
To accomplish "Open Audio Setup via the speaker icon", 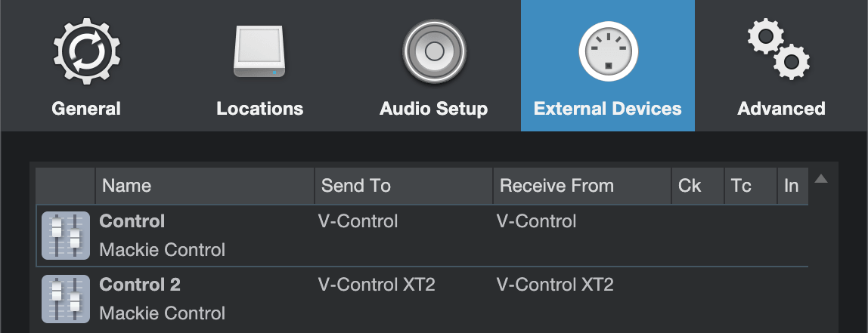I will (x=433, y=51).
